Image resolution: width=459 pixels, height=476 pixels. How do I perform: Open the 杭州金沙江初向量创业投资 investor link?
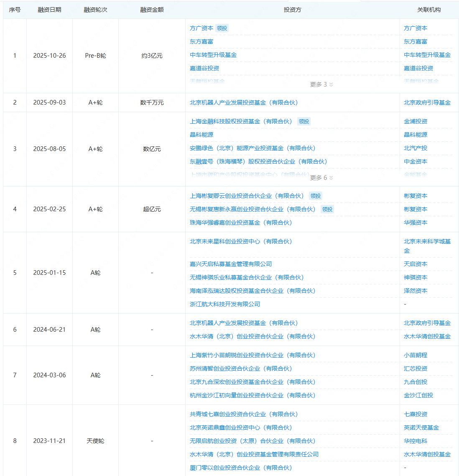(x=252, y=395)
